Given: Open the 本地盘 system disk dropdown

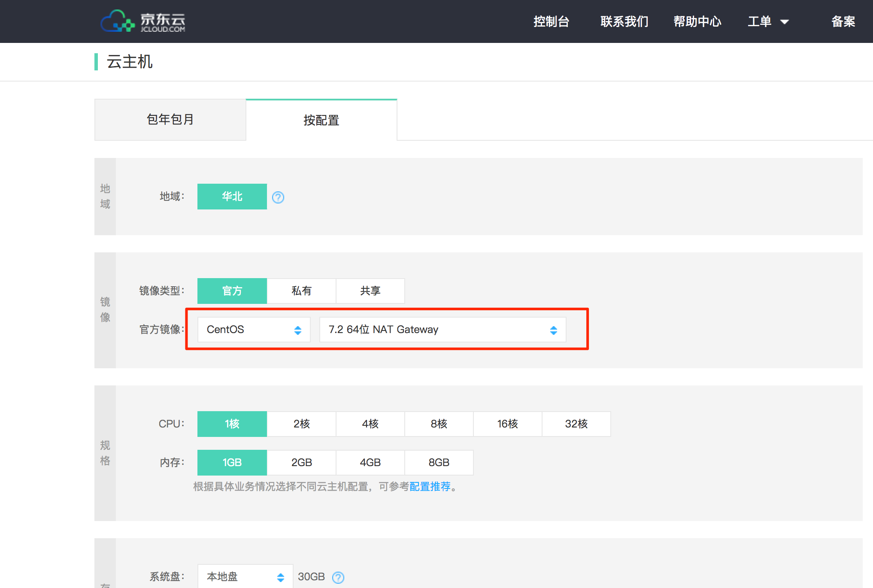Looking at the screenshot, I should point(246,577).
